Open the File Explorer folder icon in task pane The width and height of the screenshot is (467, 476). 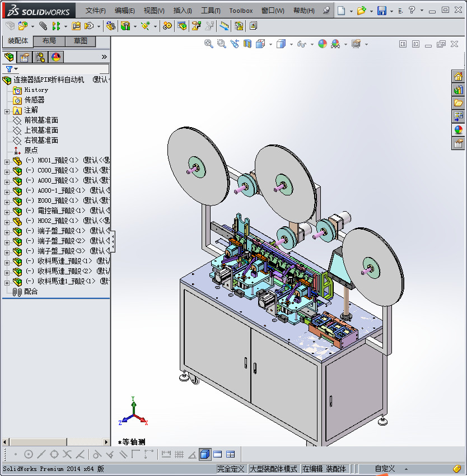[x=458, y=103]
